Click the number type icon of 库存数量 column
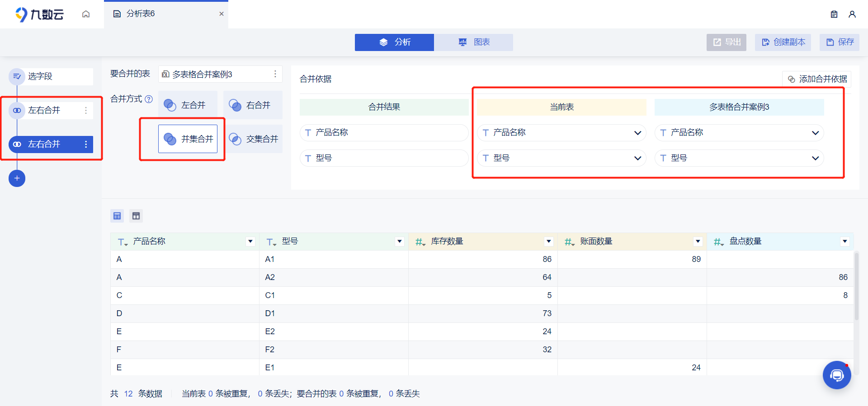The height and width of the screenshot is (406, 868). pos(420,242)
